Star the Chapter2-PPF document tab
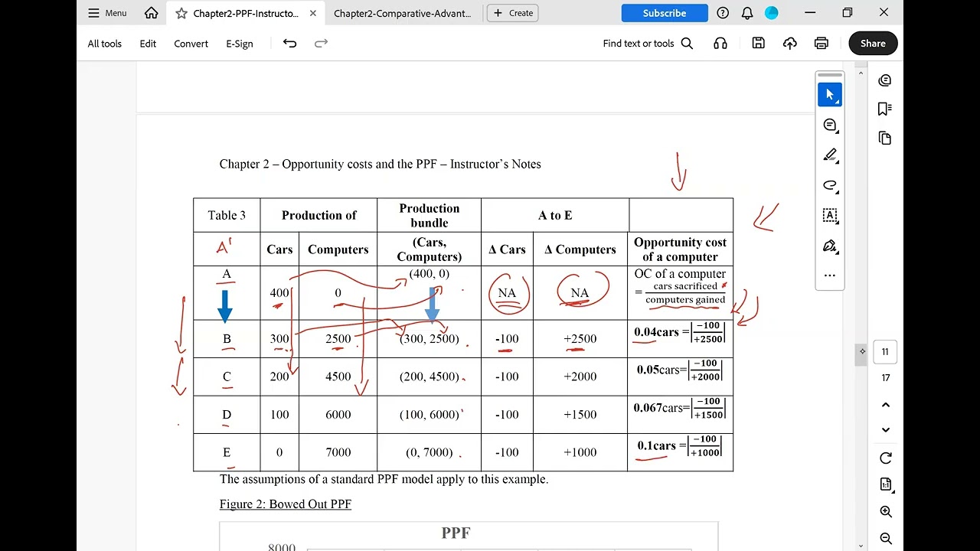This screenshot has height=551, width=980. point(181,13)
